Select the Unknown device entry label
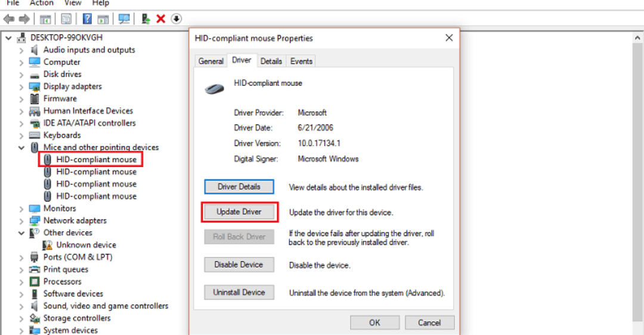Screen dimensions: 644x335 [x=86, y=245]
